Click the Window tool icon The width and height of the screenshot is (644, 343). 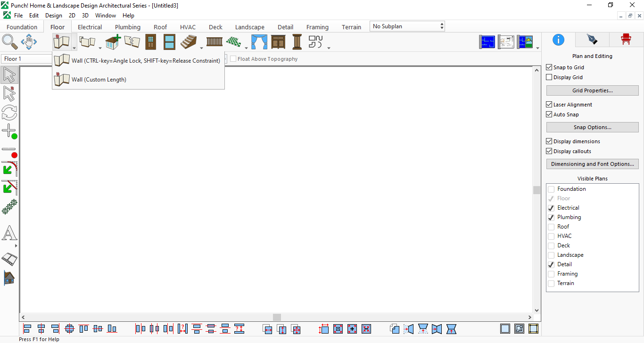click(x=170, y=42)
